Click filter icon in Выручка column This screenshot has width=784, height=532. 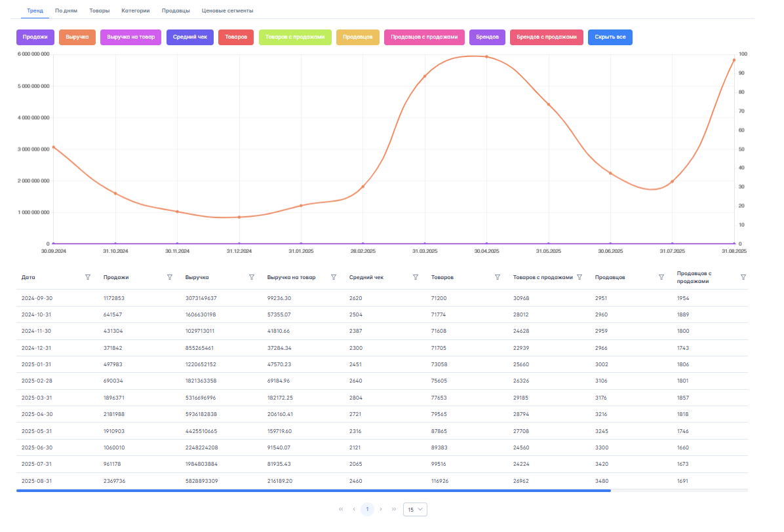tap(252, 277)
